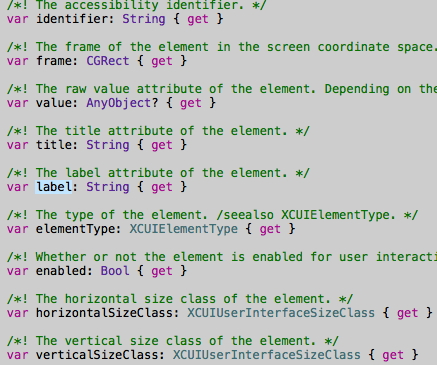
Task: Click the 'verticalSizeClass' property name
Action: click(97, 355)
